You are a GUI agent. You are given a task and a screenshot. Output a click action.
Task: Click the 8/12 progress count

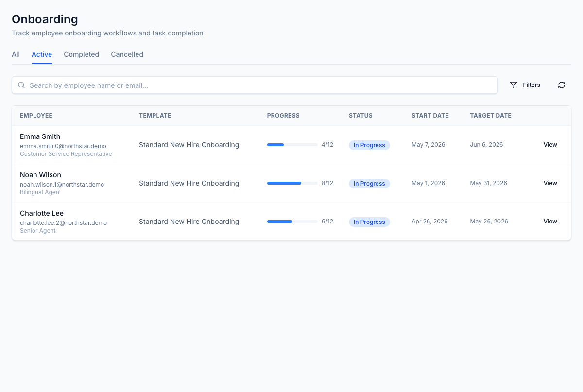[327, 183]
